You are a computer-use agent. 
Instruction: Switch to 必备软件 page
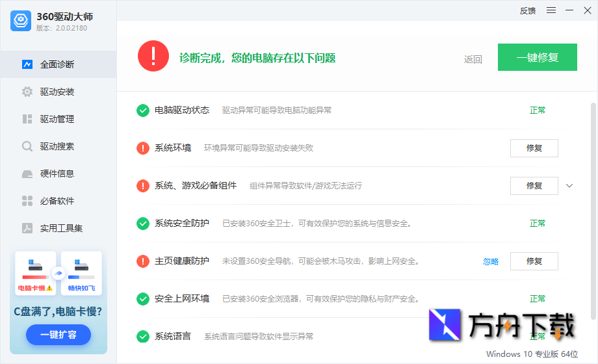[x=58, y=201]
